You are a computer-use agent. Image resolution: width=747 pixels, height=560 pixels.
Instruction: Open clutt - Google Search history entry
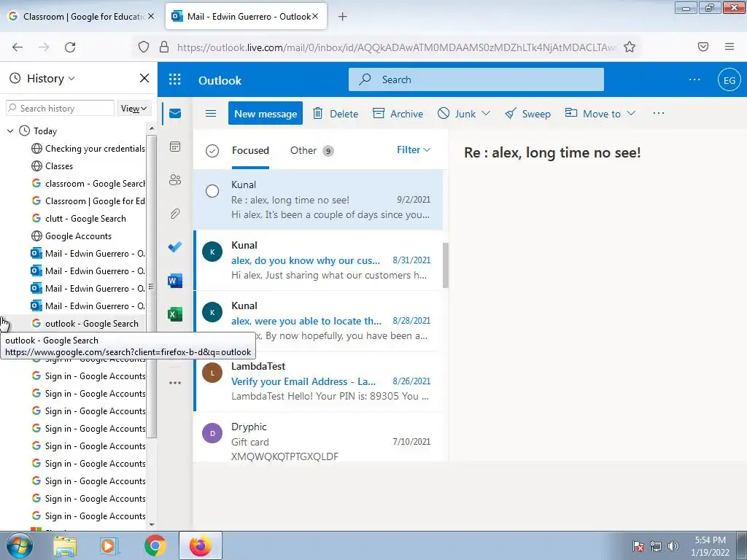pos(79,219)
